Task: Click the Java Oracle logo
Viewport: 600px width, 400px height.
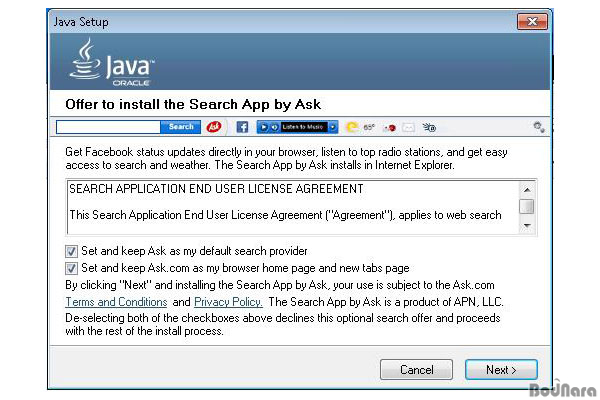Action: tap(112, 62)
